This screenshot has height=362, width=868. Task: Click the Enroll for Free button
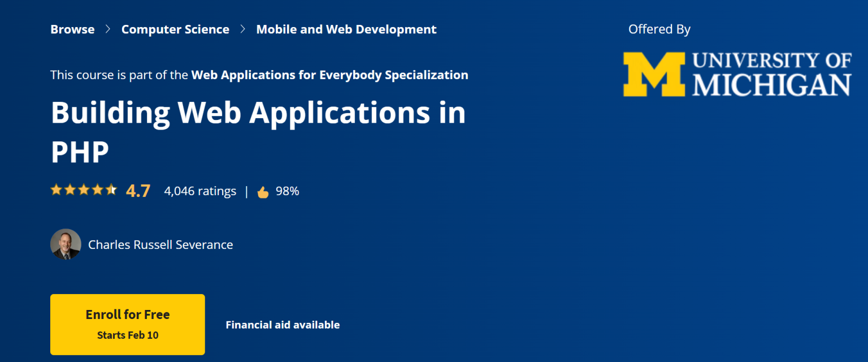[127, 324]
